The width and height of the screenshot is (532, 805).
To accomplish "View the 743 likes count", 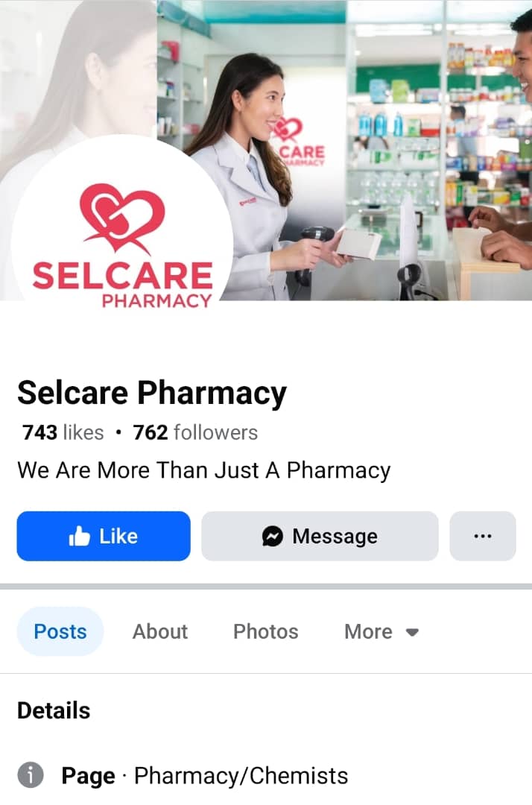I will pos(63,432).
